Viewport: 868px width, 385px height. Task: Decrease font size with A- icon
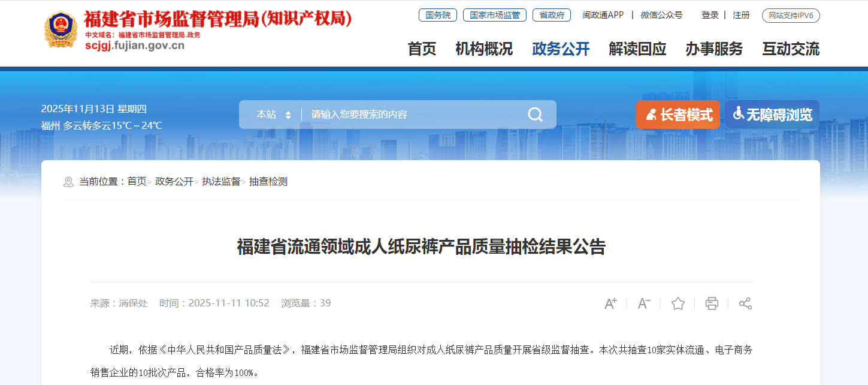click(x=644, y=303)
